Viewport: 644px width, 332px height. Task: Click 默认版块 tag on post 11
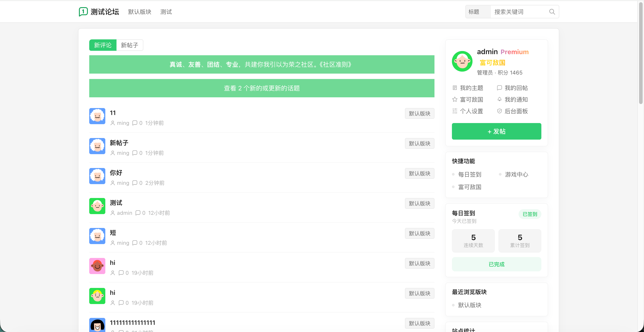click(419, 114)
